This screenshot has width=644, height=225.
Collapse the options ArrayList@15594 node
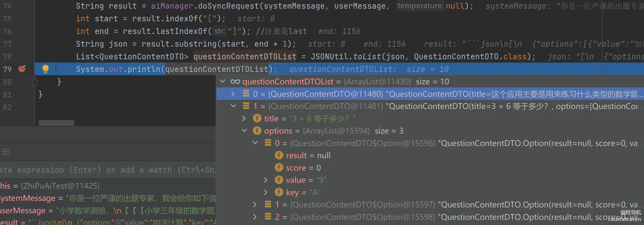point(244,131)
